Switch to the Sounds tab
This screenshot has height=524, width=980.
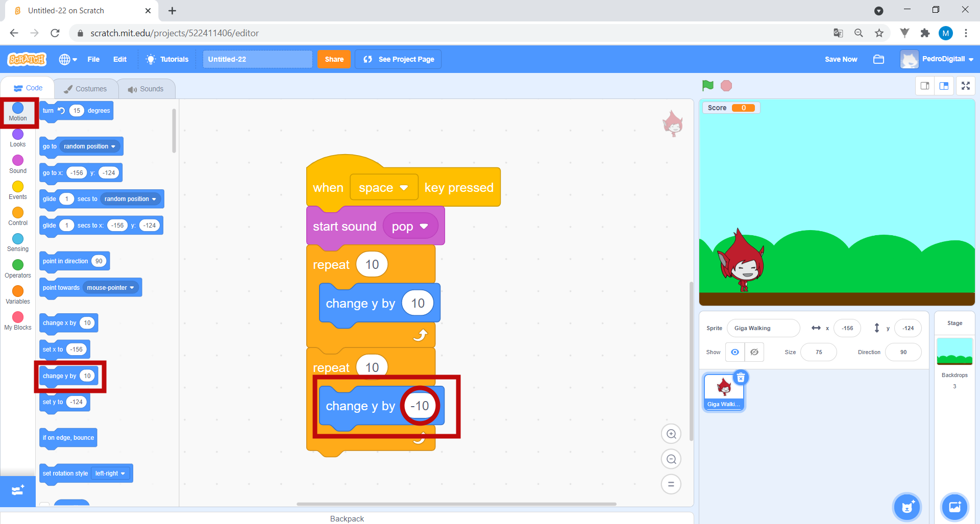point(146,89)
